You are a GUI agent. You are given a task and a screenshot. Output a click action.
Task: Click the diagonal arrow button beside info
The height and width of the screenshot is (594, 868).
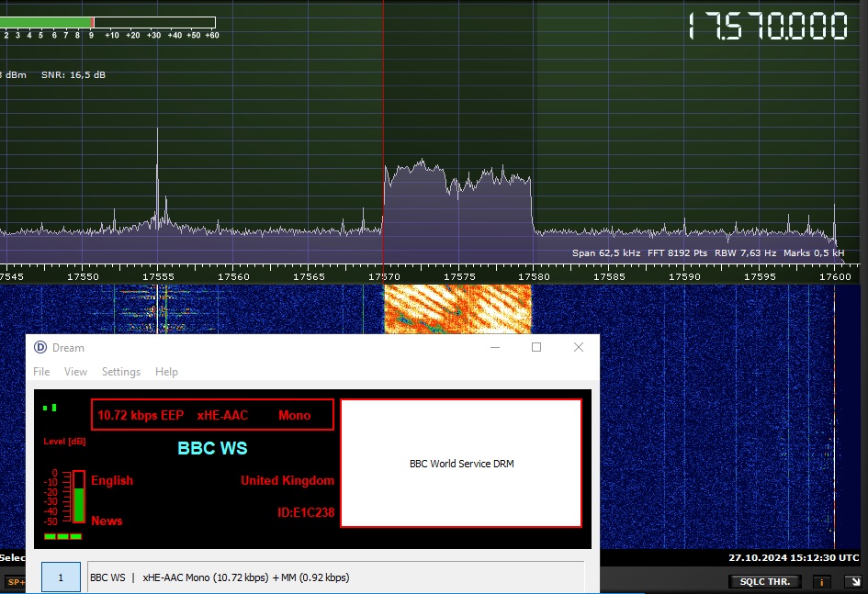855,581
